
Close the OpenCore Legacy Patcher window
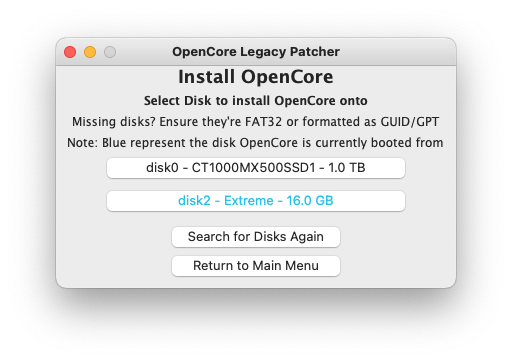[70, 52]
